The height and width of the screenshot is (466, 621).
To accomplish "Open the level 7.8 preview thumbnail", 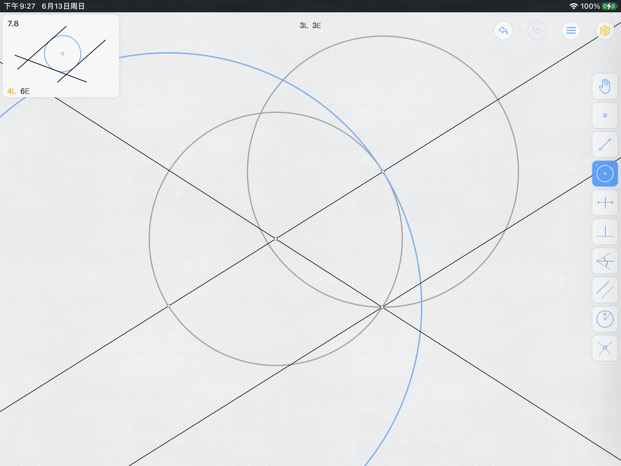I will [61, 56].
